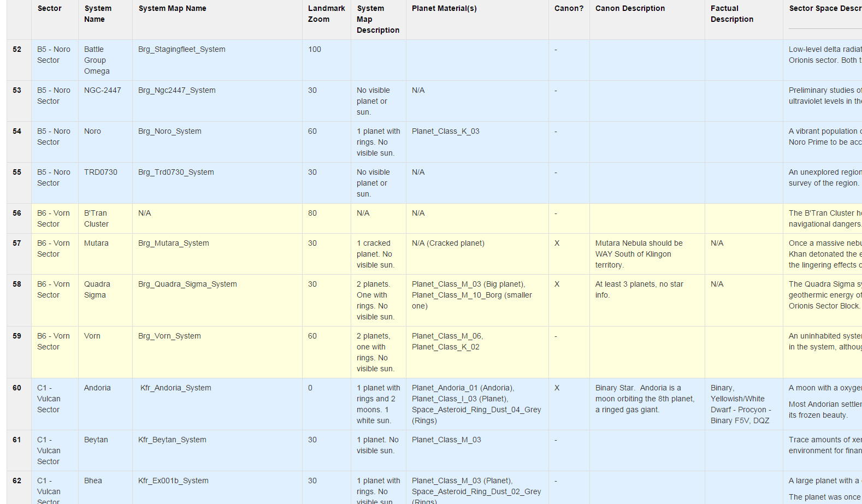Click the Brg_Stagingfleet_System cell
The height and width of the screenshot is (504, 862).
tap(217, 60)
